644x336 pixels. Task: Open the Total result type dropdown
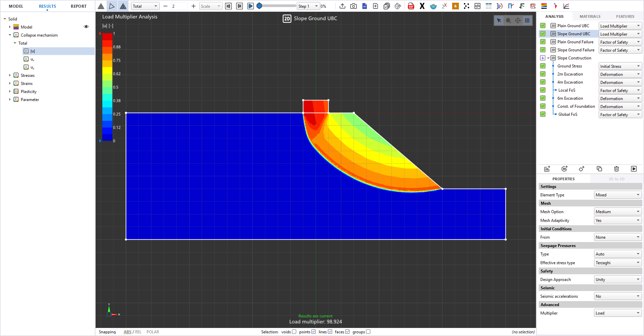tap(145, 6)
